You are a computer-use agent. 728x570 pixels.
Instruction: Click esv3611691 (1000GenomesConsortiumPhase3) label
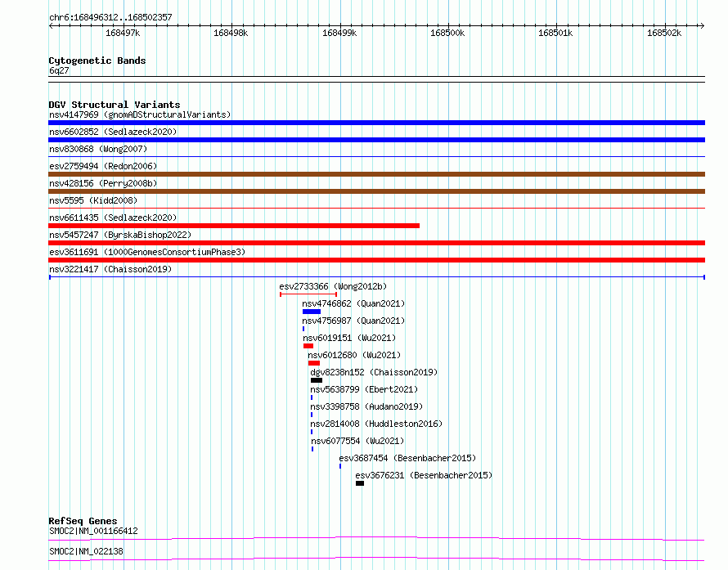pos(147,252)
